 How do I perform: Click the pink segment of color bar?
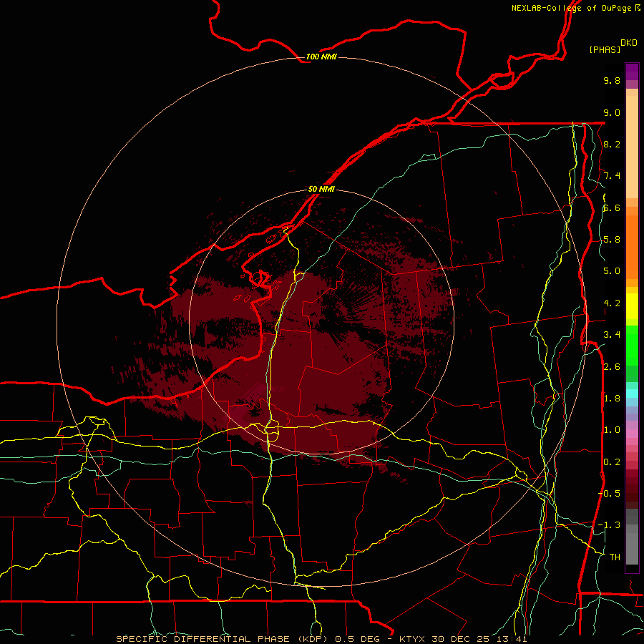(632, 434)
